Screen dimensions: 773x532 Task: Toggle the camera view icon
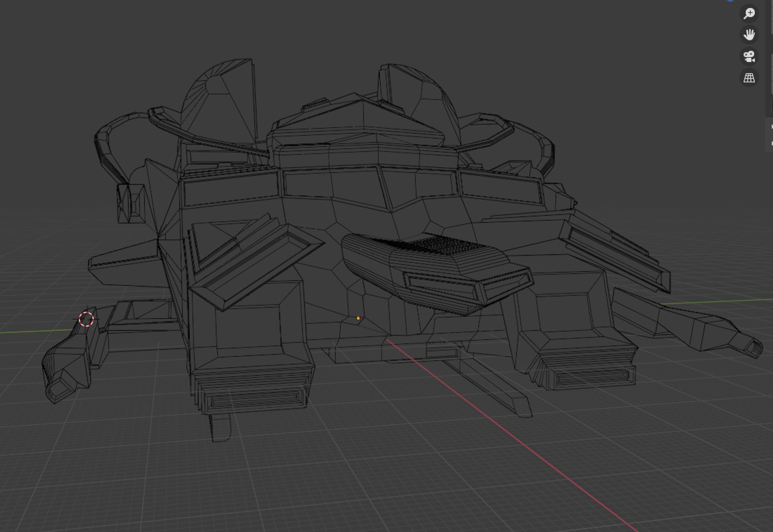click(749, 56)
